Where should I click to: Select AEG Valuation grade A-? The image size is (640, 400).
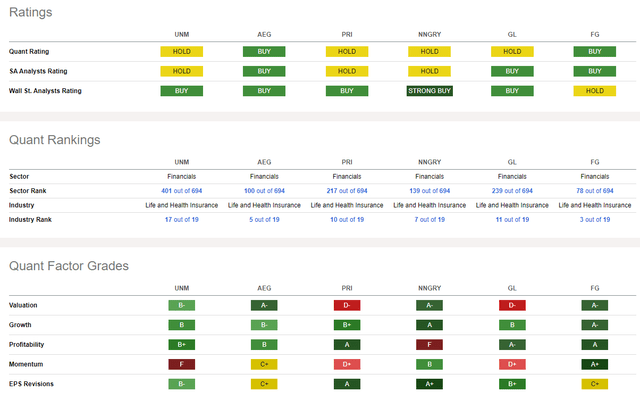point(264,305)
